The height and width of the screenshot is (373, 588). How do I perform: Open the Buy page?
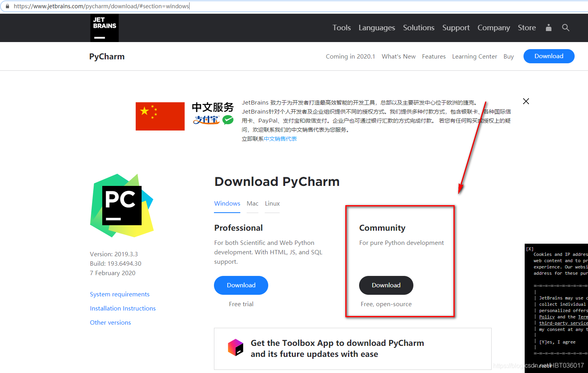pos(509,57)
